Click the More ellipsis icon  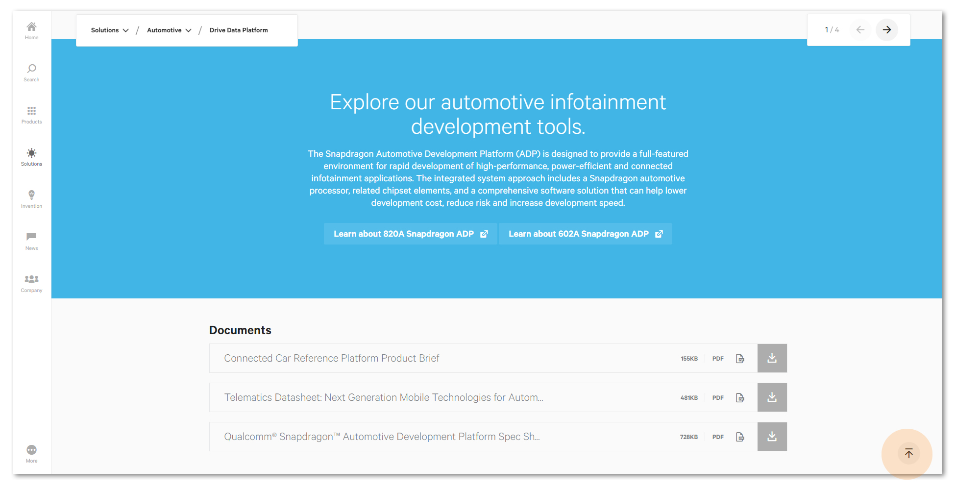coord(31,453)
